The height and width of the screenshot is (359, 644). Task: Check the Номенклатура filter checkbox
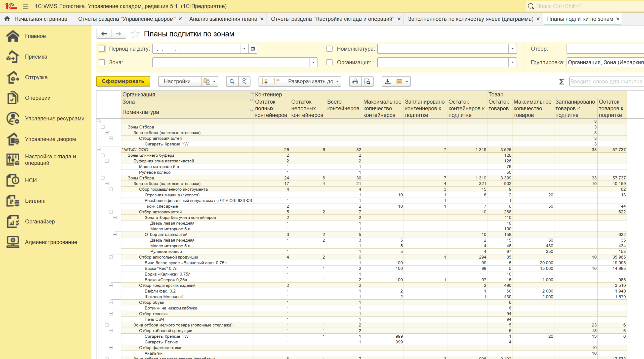coord(329,49)
